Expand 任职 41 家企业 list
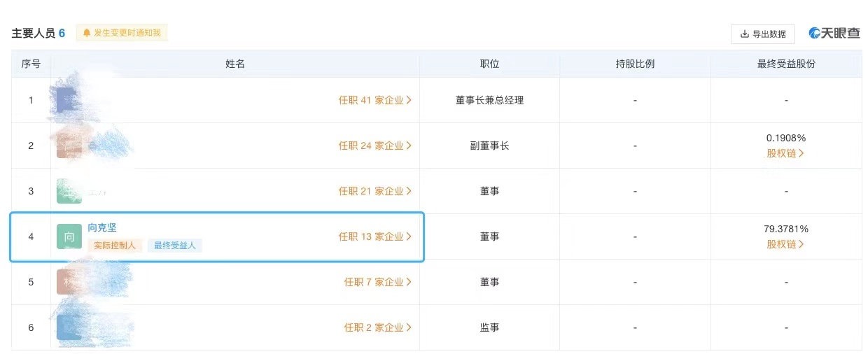Viewport: 868px width, 354px height. [375, 100]
